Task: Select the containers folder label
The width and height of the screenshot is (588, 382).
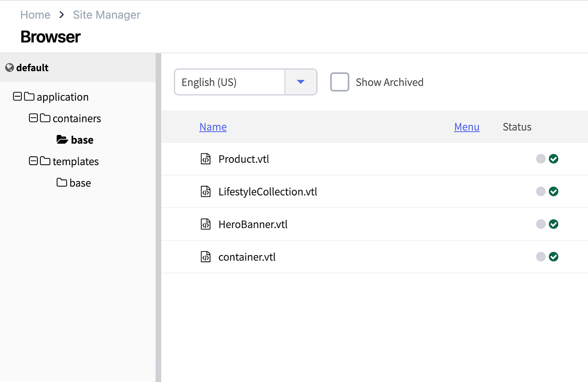Action: click(77, 119)
